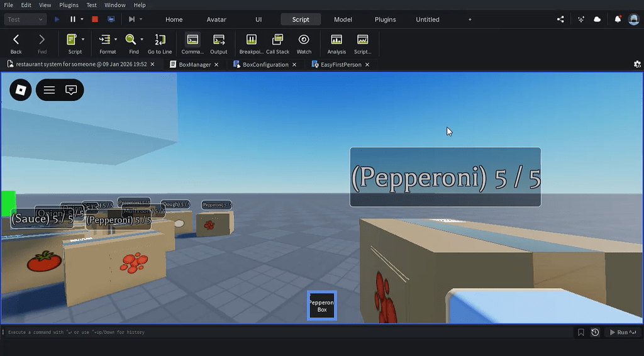Stop the test with red square
This screenshot has width=644, height=356.
click(95, 19)
